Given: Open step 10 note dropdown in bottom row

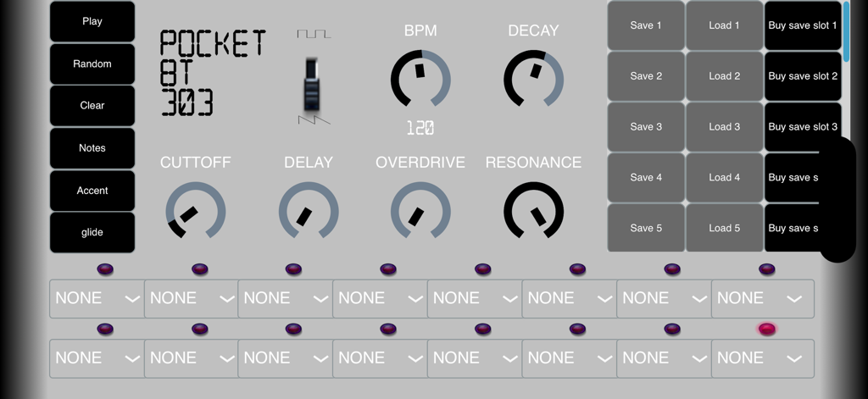Looking at the screenshot, I should [x=192, y=358].
